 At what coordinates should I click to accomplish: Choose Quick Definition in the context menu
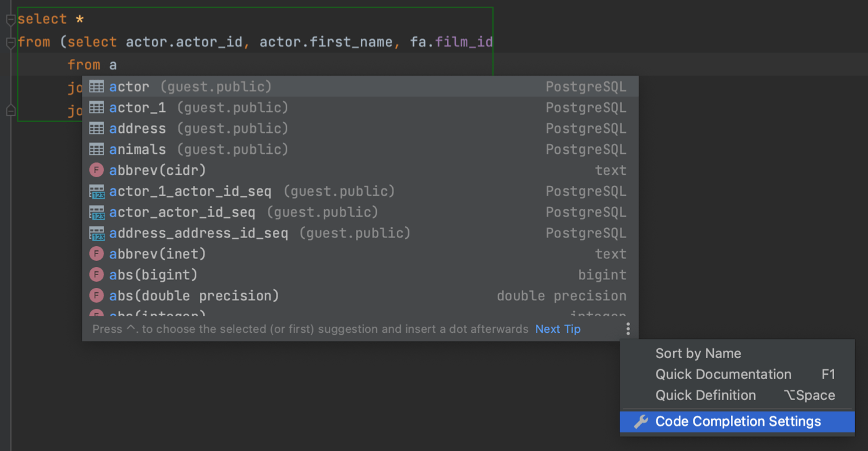click(x=705, y=395)
